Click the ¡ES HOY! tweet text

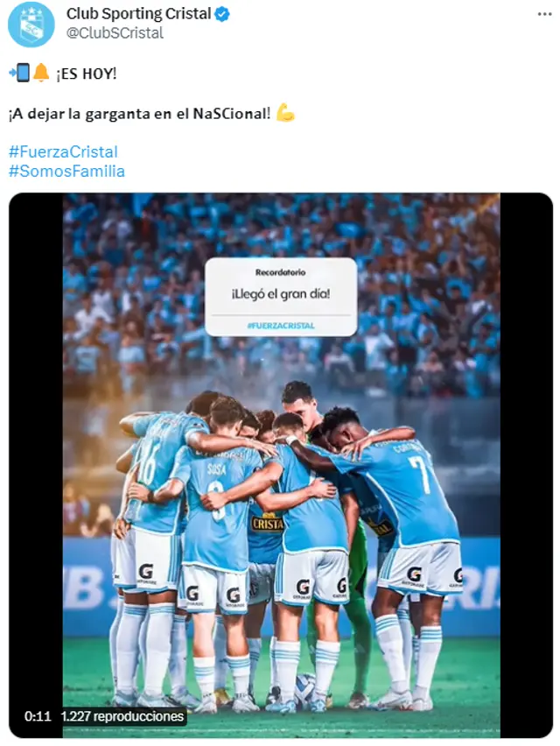pyautogui.click(x=86, y=74)
